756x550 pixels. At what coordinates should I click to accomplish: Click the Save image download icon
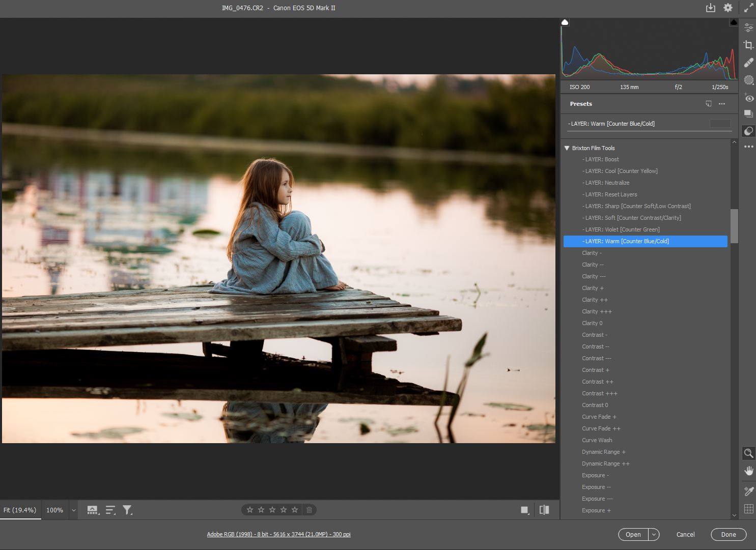click(710, 8)
